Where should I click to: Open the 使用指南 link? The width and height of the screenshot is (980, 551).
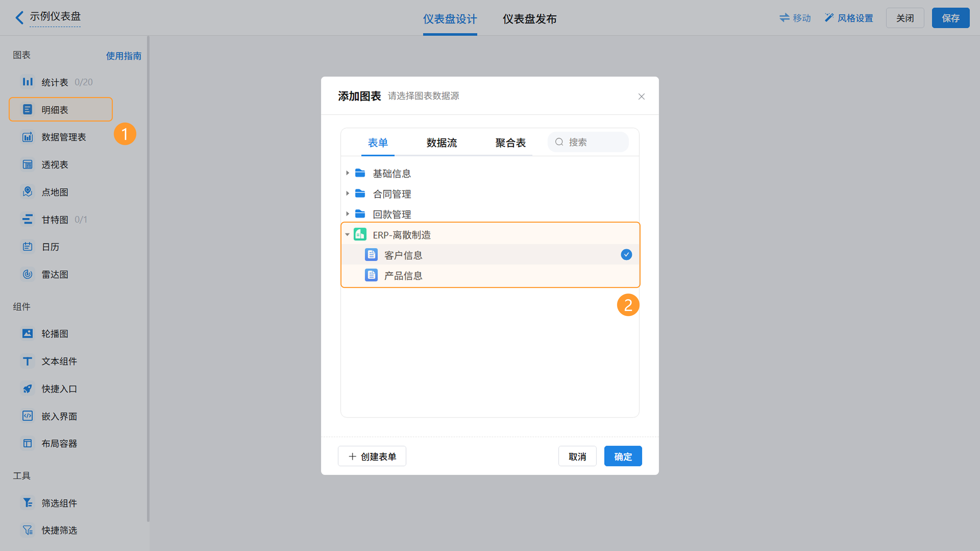point(123,56)
